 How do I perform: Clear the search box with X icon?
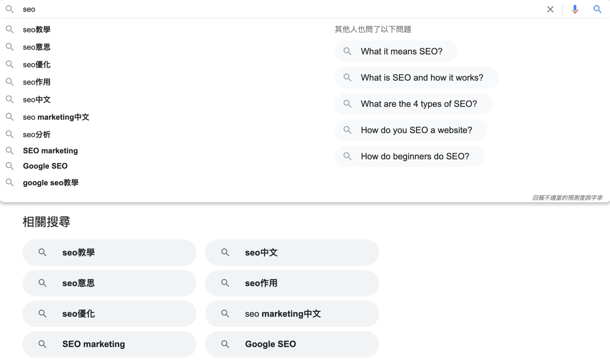(550, 9)
